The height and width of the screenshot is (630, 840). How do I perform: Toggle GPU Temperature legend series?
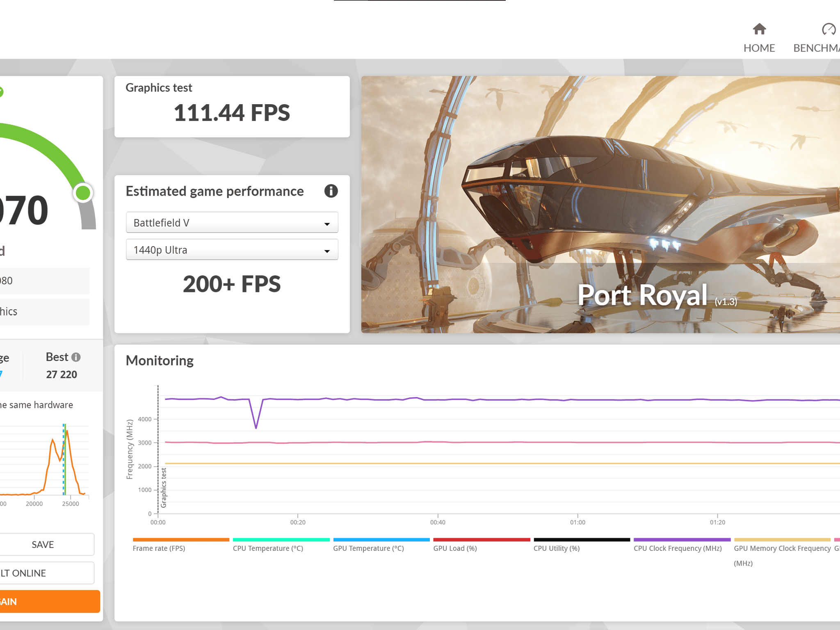click(381, 546)
